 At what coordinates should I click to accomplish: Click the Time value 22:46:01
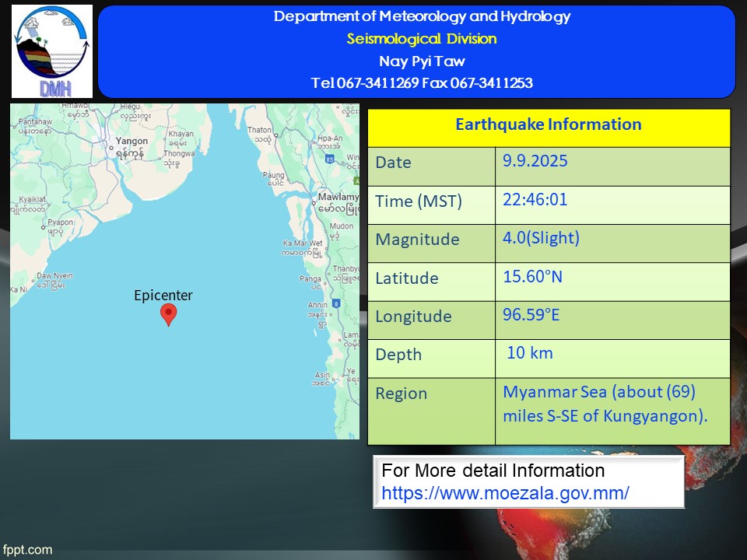[535, 200]
